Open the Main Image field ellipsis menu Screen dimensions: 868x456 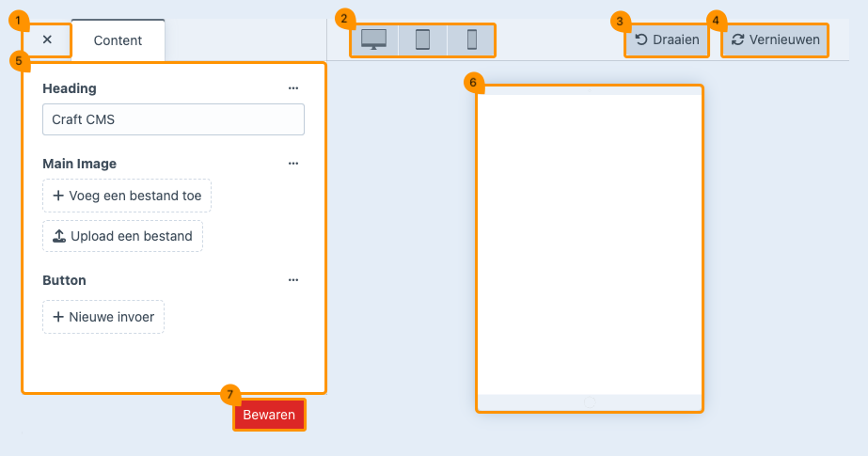click(293, 164)
